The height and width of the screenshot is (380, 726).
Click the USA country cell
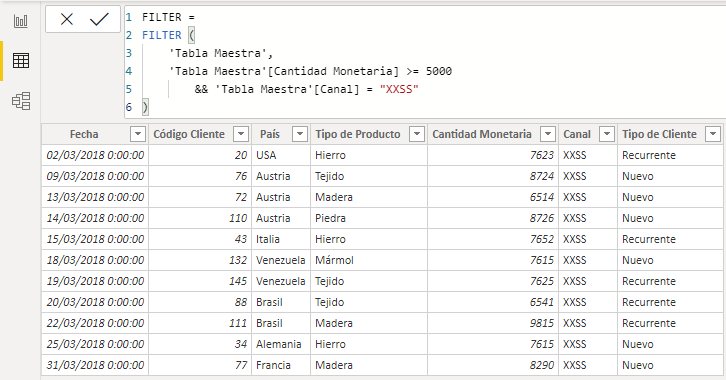coord(281,156)
